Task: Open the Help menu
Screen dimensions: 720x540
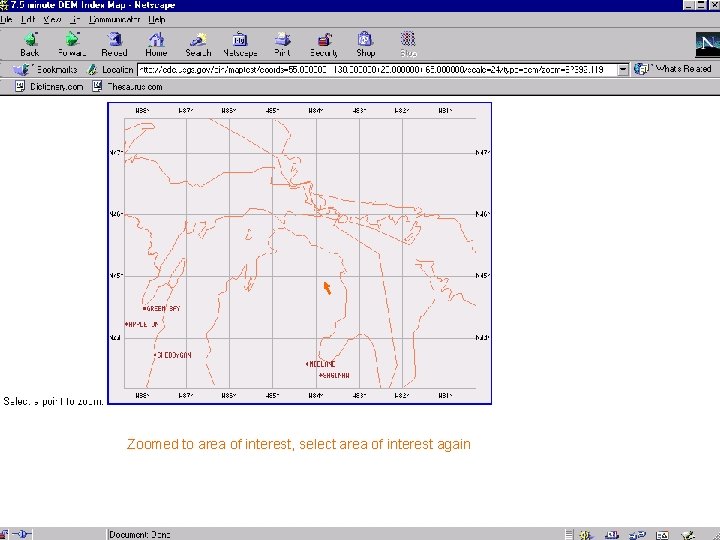Action: pos(157,20)
